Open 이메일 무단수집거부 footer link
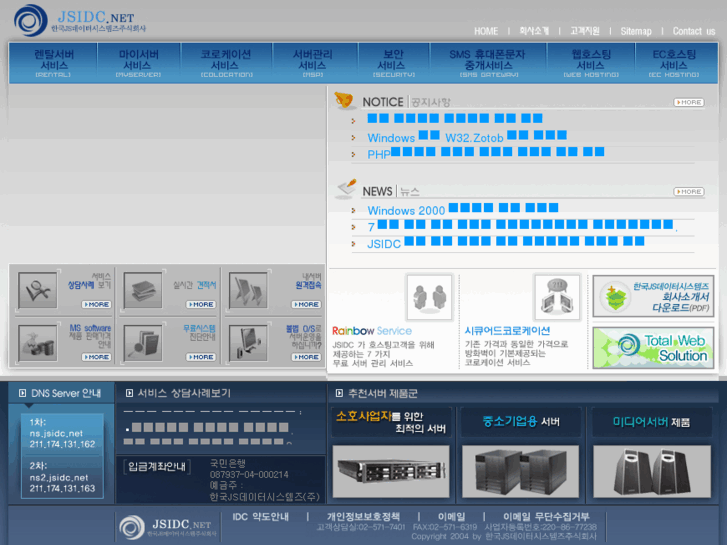The image size is (727, 545). pos(547,517)
